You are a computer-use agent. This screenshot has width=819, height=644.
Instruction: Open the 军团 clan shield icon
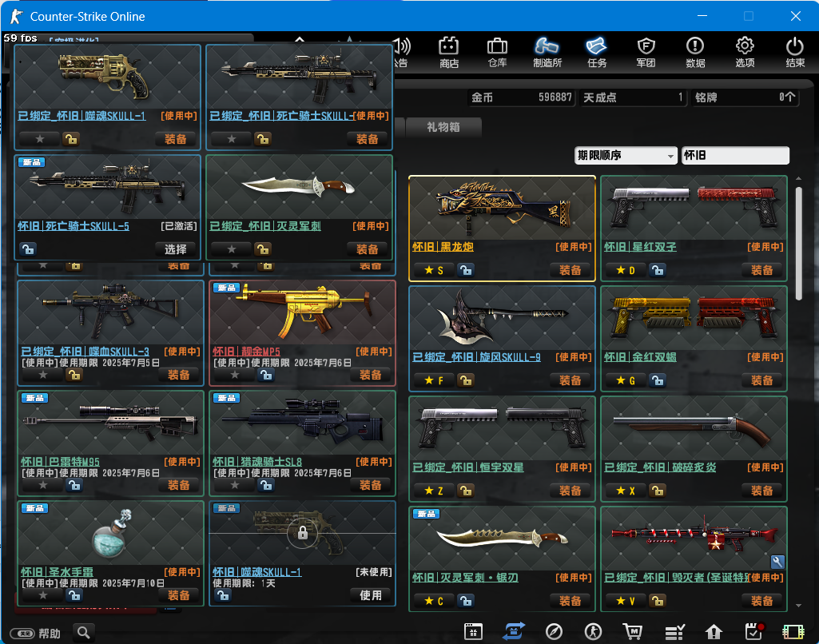(646, 52)
